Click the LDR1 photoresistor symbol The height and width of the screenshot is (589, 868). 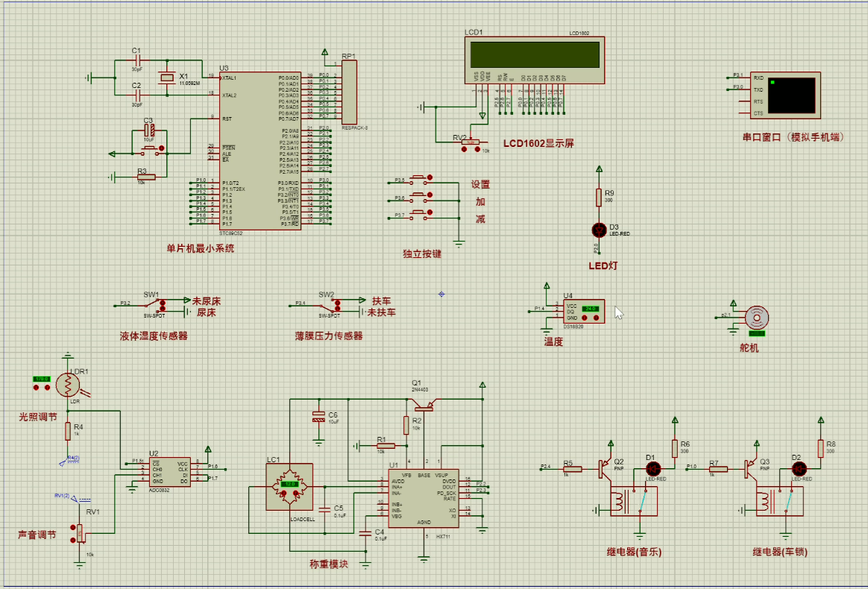point(68,384)
